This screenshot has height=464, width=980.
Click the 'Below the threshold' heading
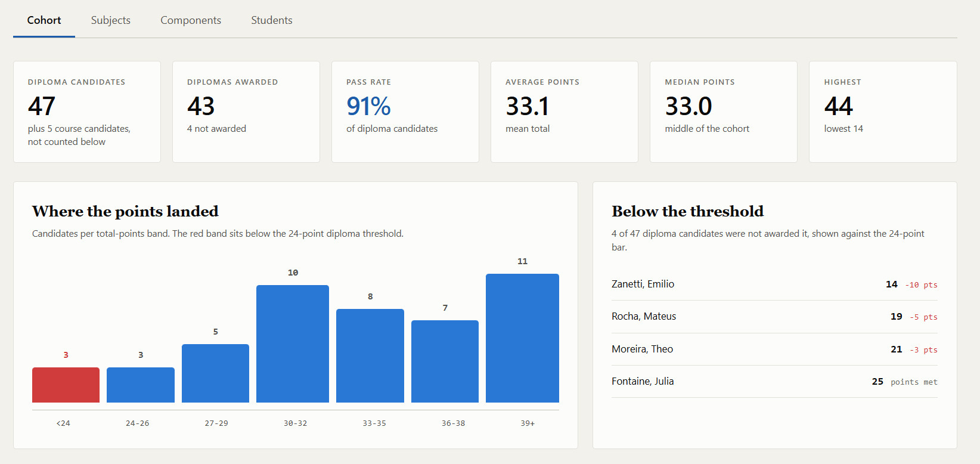[687, 211]
